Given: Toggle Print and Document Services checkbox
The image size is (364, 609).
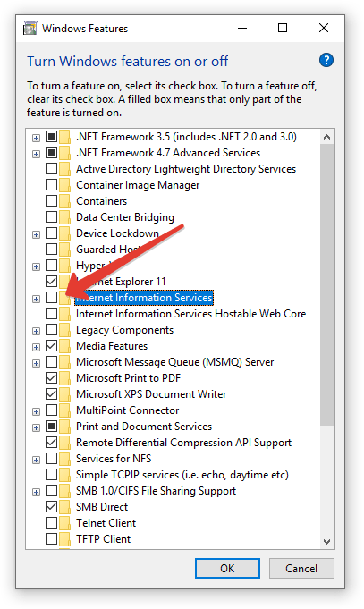Looking at the screenshot, I should pos(51,427).
